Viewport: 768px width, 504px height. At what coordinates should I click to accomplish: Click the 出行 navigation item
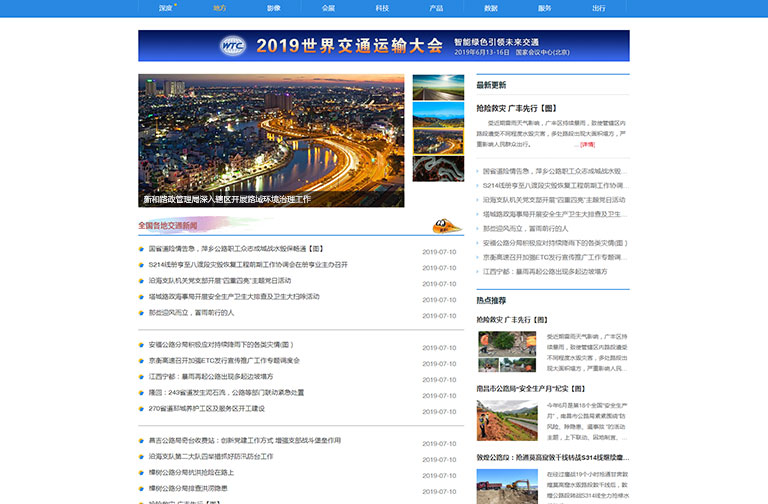click(599, 8)
